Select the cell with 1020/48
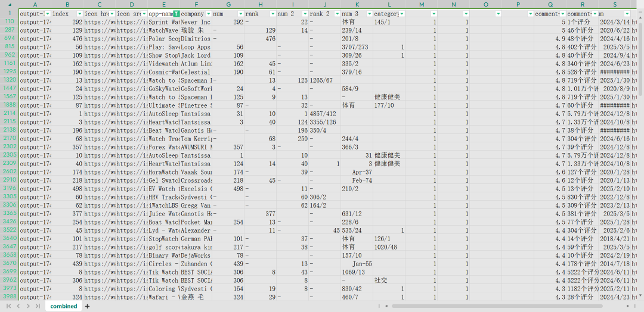 [389, 247]
